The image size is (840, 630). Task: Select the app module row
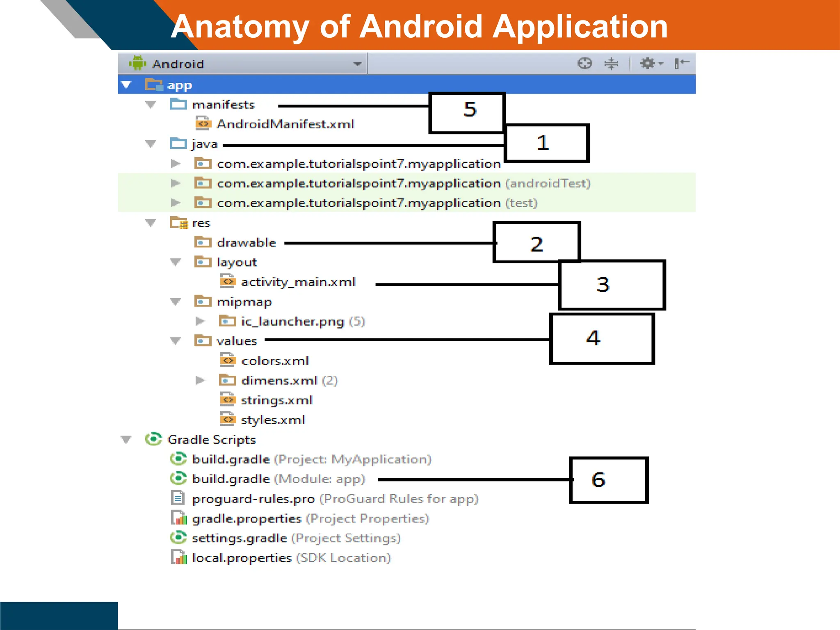click(180, 85)
